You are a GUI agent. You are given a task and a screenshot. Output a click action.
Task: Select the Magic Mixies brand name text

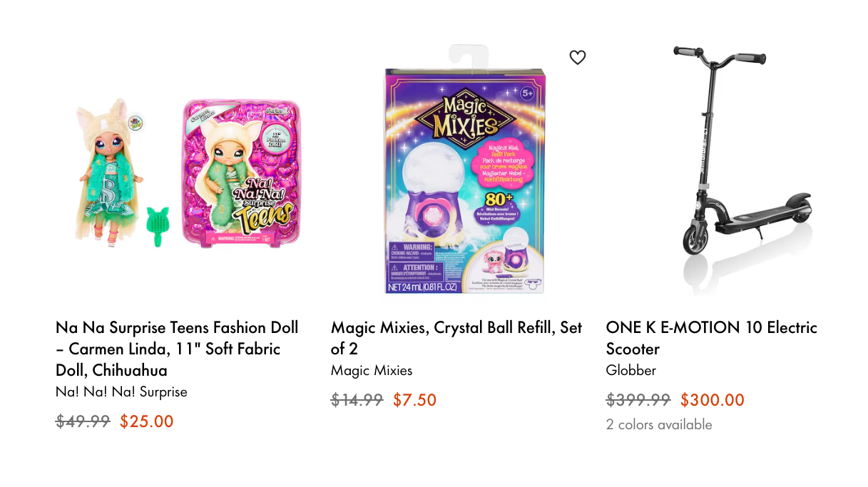coord(372,370)
